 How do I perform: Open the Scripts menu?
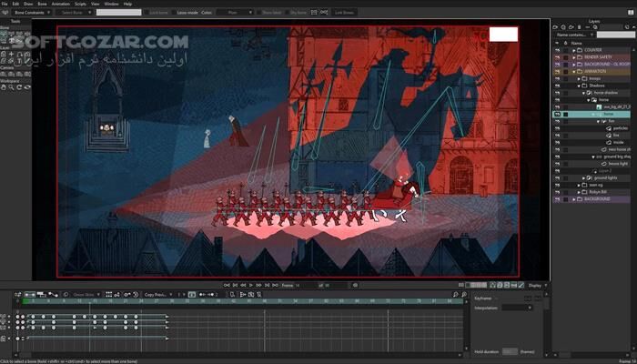tap(80, 4)
